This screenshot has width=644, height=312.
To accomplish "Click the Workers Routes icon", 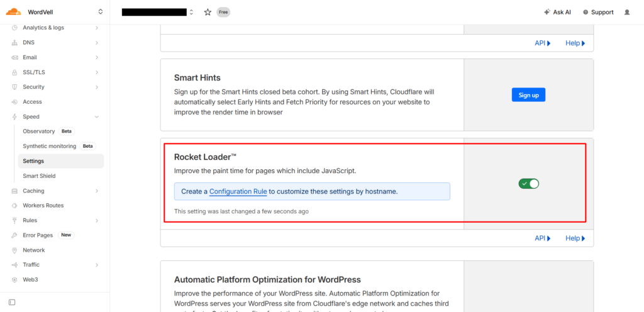I will (14, 205).
